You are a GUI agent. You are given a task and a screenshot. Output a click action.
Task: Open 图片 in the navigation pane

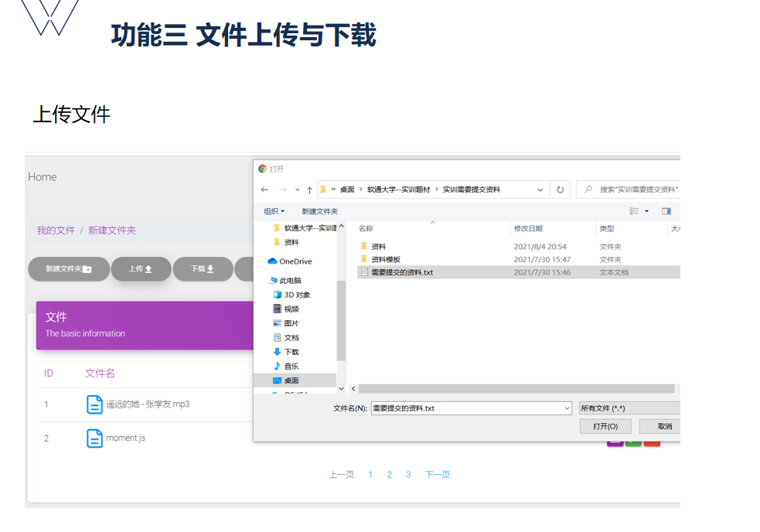(286, 323)
